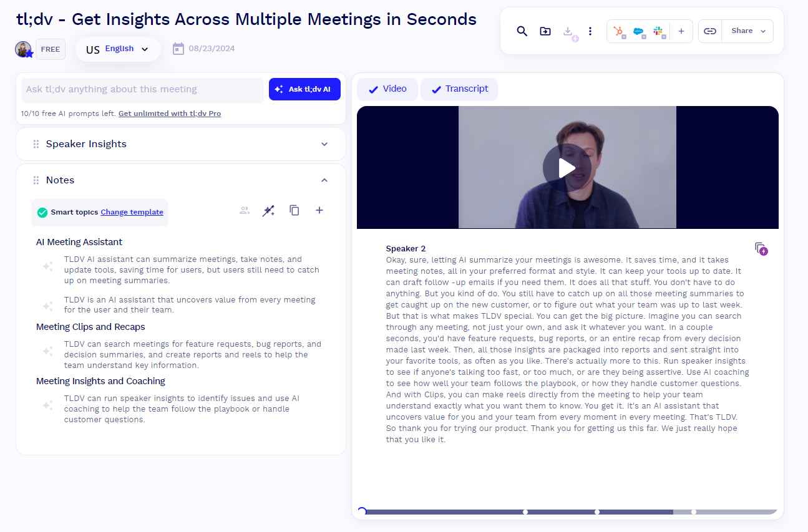808x532 pixels.
Task: Jump to the first timeline chapter dot
Action: click(x=525, y=512)
